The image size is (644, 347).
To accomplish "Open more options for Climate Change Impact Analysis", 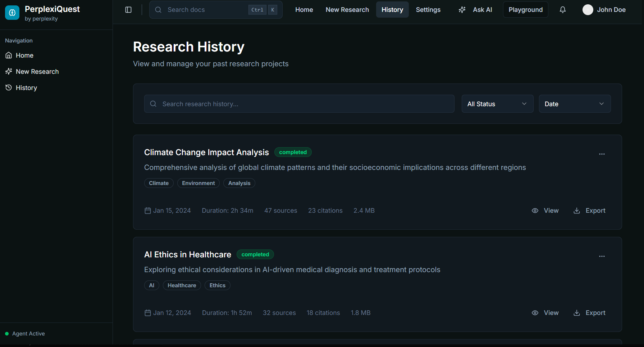I will coord(602,154).
